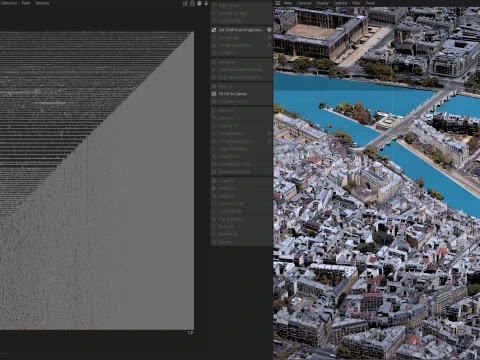The width and height of the screenshot is (480, 360).
Task: Choose Remap command
Action: [241, 242]
